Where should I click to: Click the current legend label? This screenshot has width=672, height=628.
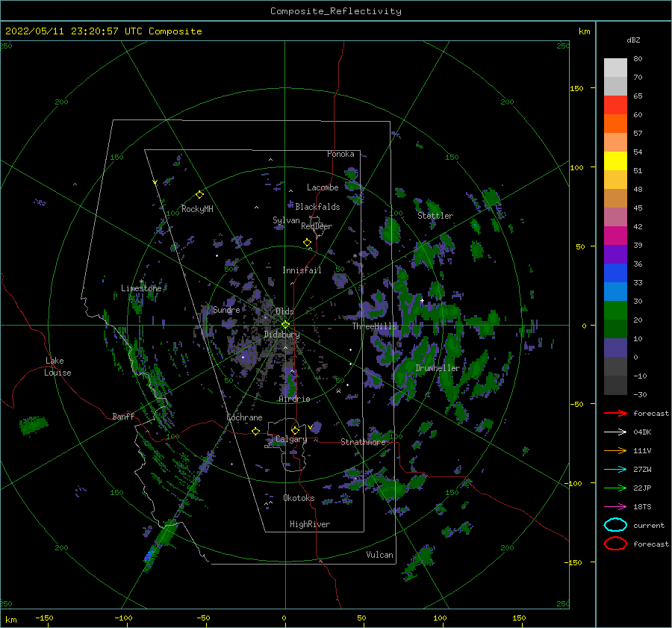(x=649, y=526)
